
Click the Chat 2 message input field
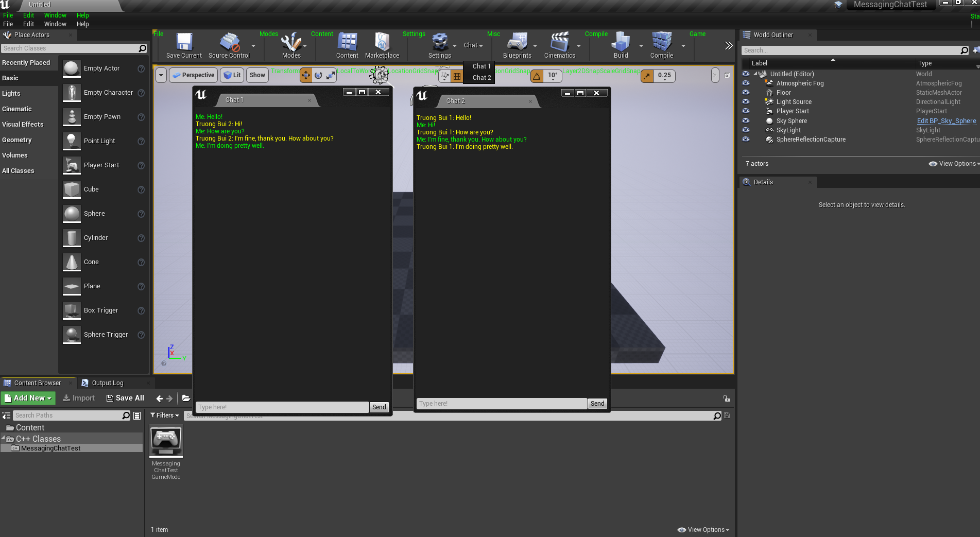pos(501,404)
